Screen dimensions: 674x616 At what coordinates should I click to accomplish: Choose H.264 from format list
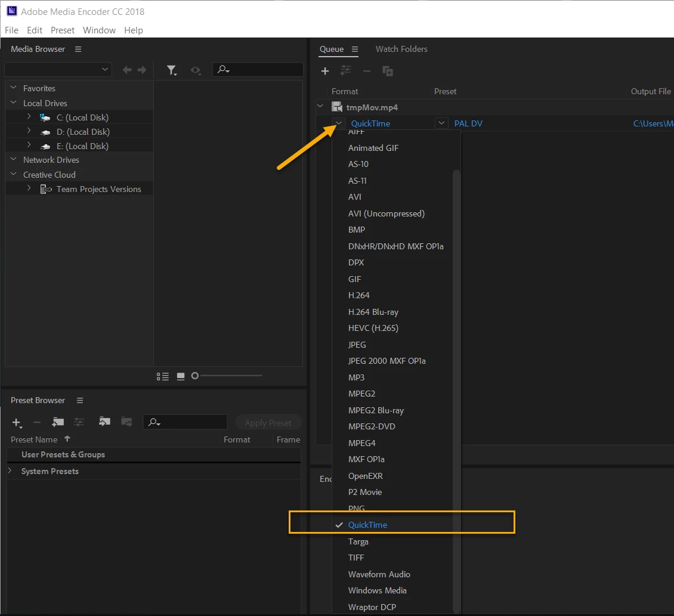(358, 295)
